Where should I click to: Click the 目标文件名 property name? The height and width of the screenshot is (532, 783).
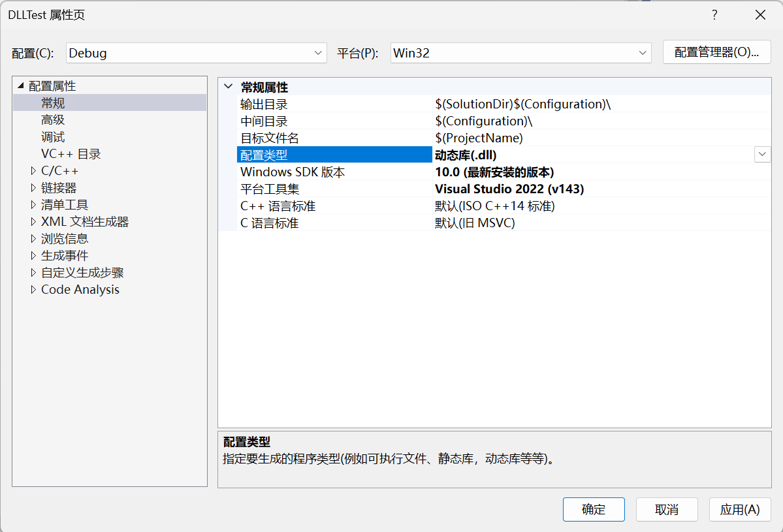tap(270, 138)
